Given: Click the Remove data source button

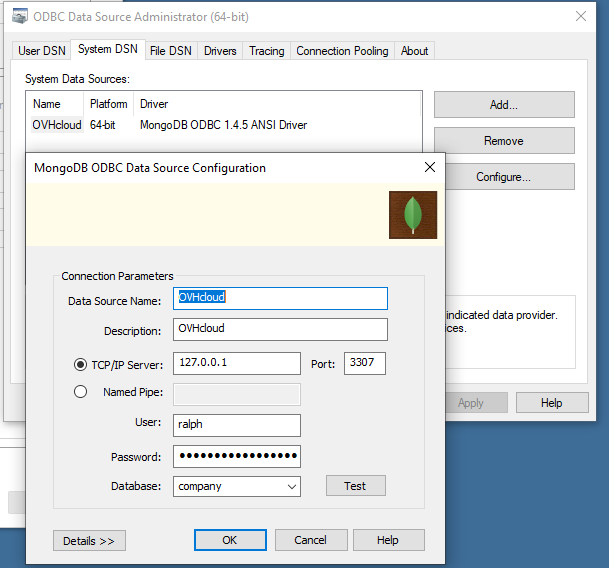Looking at the screenshot, I should [x=503, y=141].
